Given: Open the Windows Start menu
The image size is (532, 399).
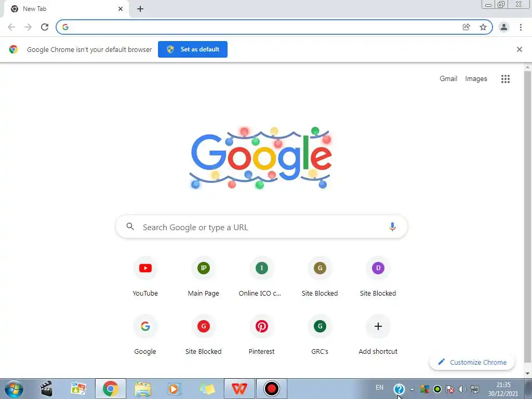Looking at the screenshot, I should click(14, 389).
